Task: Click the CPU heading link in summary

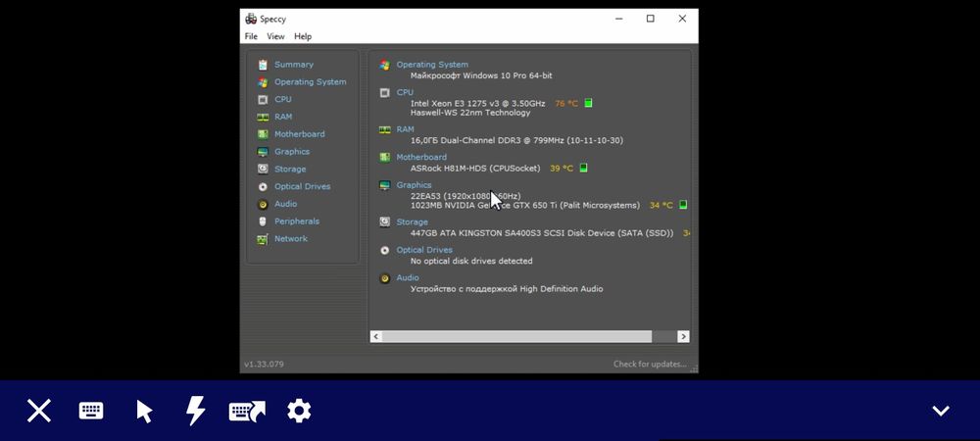Action: coord(405,92)
